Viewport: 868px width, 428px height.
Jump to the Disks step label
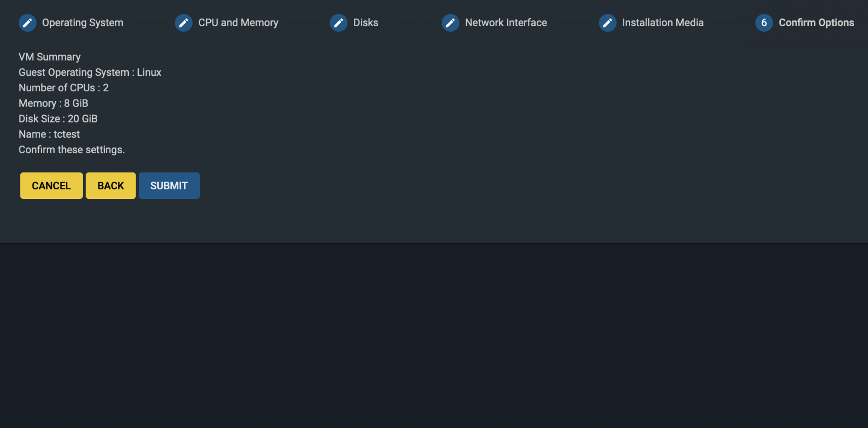[366, 23]
